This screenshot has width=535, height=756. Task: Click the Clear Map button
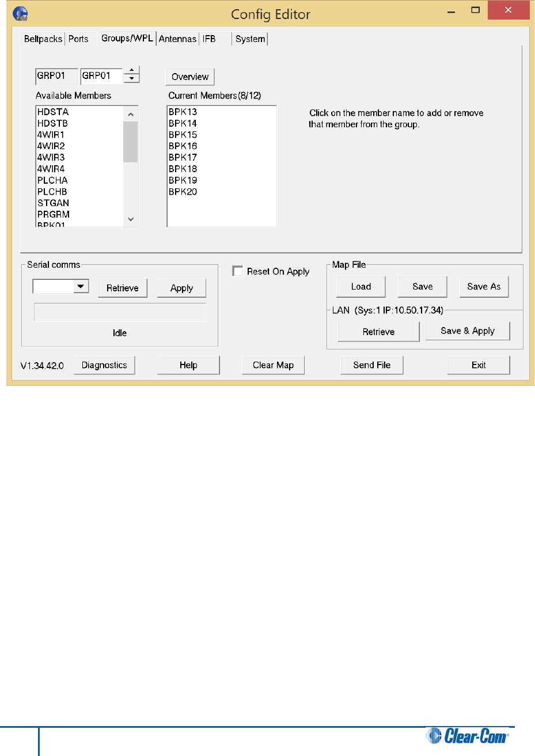tap(273, 365)
